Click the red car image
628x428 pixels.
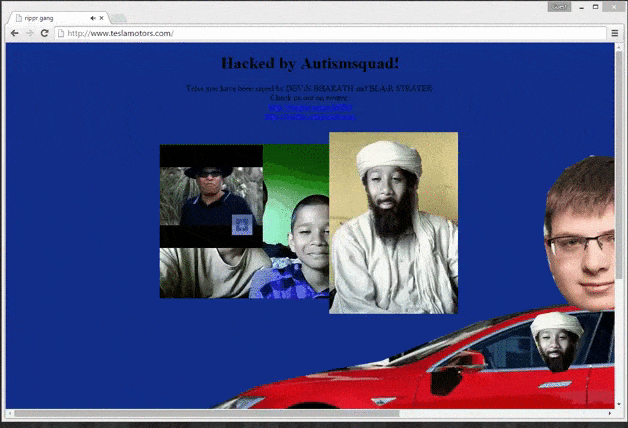click(x=413, y=360)
